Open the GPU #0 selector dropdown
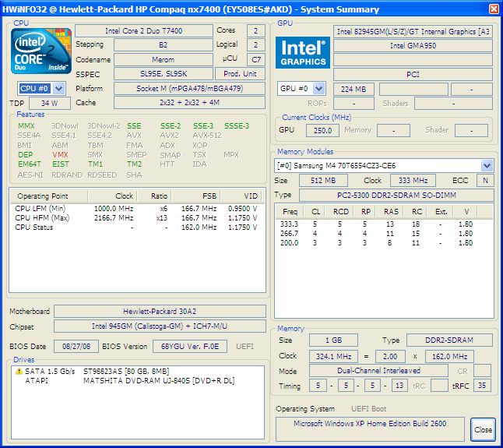This screenshot has height=448, width=503. pos(318,89)
